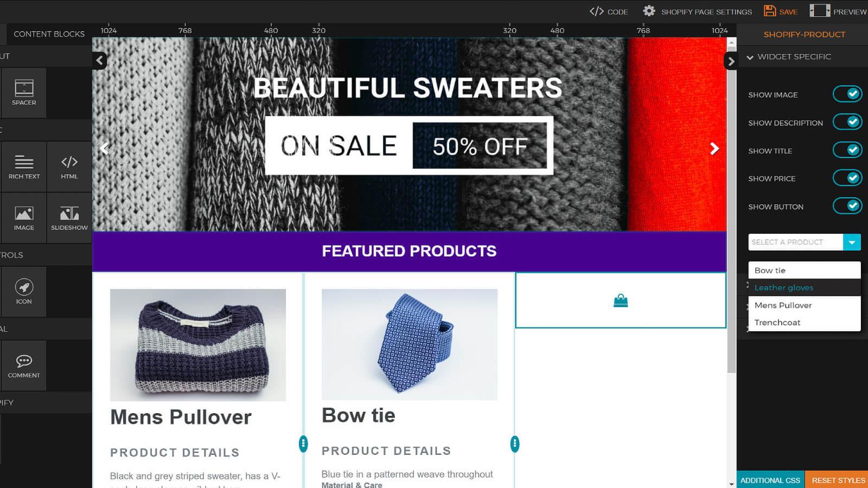Advance the slideshow with the right arrow
This screenshot has width=868, height=488.
[x=715, y=149]
